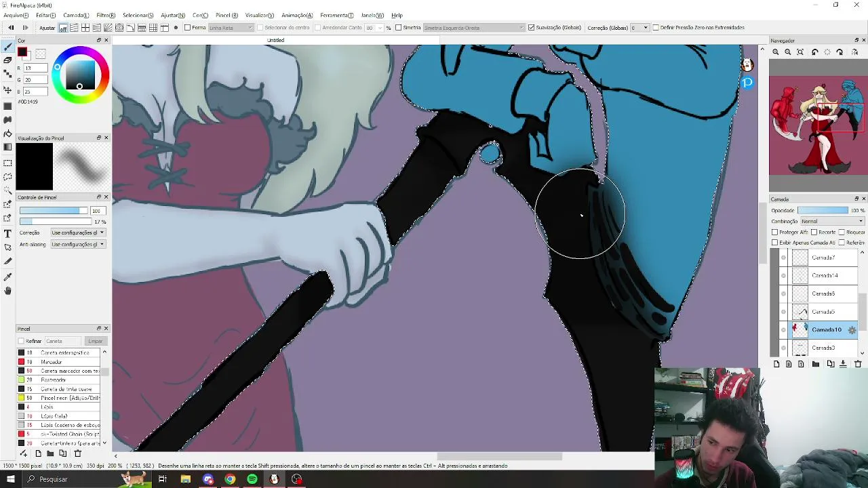The height and width of the screenshot is (488, 868).
Task: Check Exibir Apenas Camada Ativa
Action: [775, 243]
